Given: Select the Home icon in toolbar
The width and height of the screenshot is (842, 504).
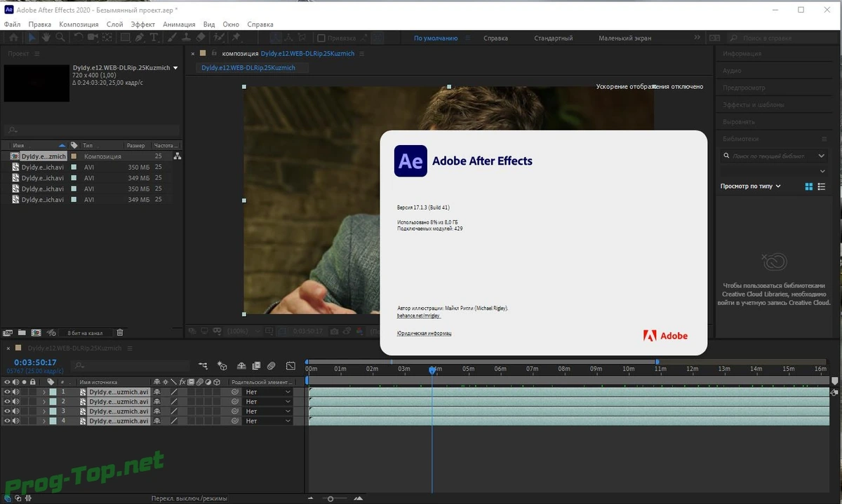Looking at the screenshot, I should click(x=13, y=38).
